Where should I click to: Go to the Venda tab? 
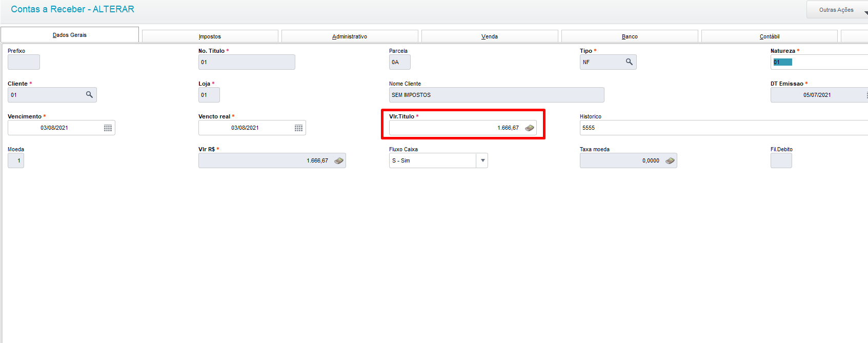point(490,36)
